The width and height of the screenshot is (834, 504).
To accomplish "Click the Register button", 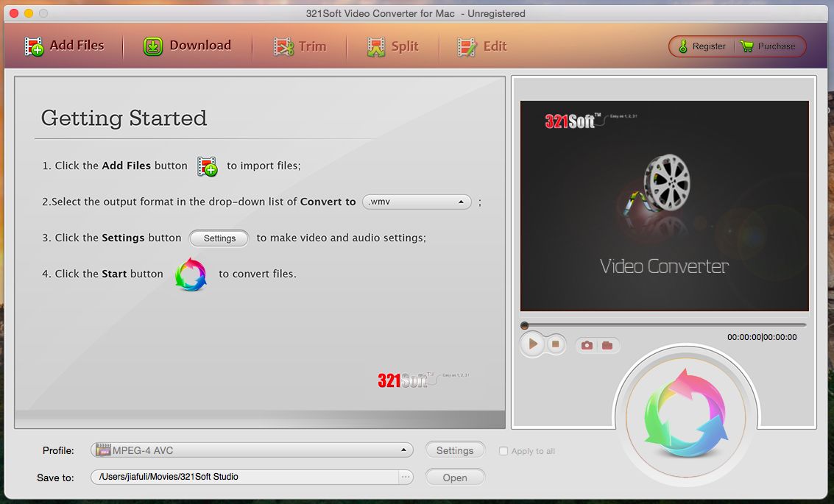I will point(702,46).
